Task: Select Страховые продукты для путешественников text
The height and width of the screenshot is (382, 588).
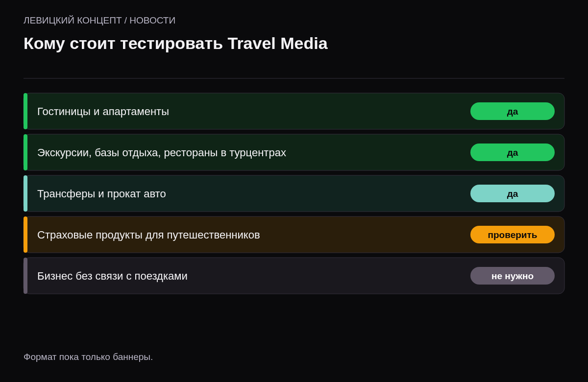Action: point(148,235)
